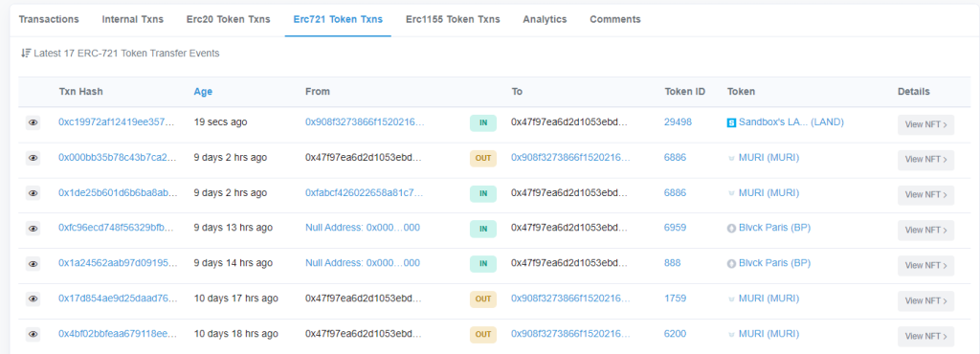Open eye preview for txn 0x000bb35b78c43b7ca2
This screenshot has width=980, height=354.
click(33, 159)
